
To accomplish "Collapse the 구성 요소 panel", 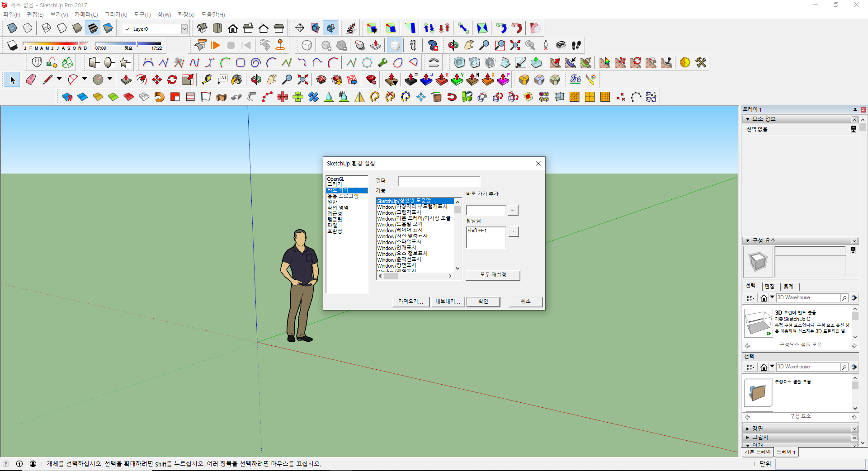I will point(748,240).
